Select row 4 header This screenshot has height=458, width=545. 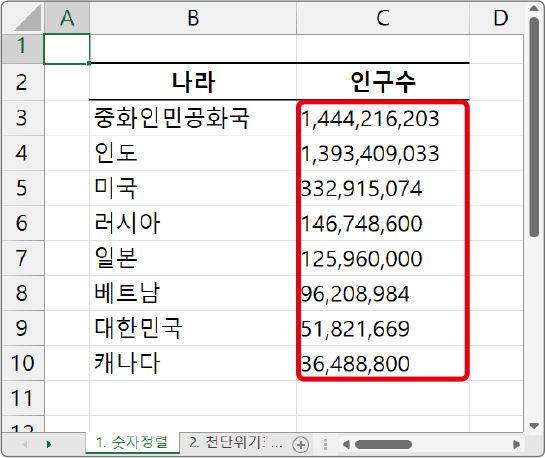23,153
